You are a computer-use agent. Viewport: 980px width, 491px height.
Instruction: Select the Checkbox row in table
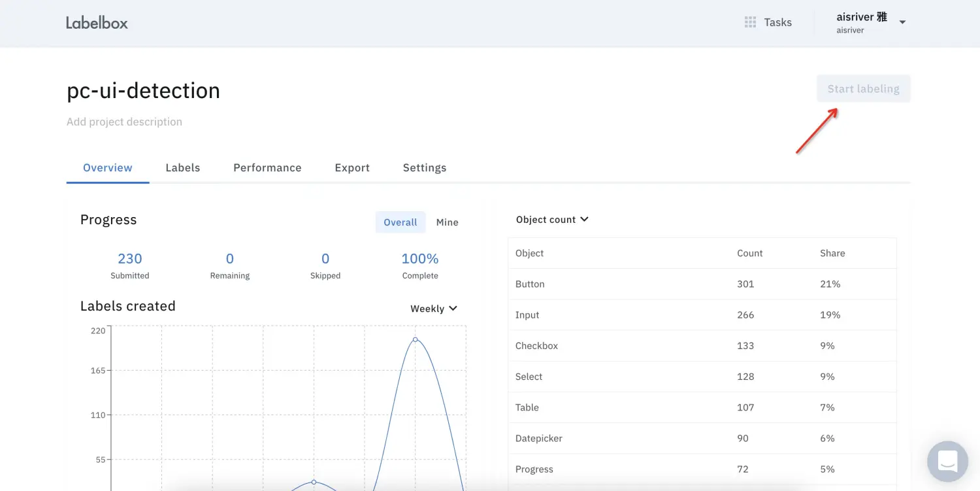click(702, 345)
